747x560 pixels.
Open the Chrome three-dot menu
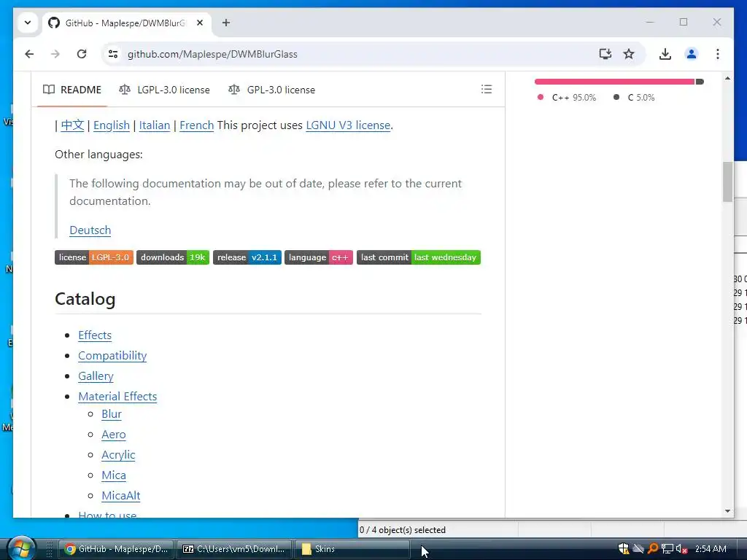click(x=718, y=54)
